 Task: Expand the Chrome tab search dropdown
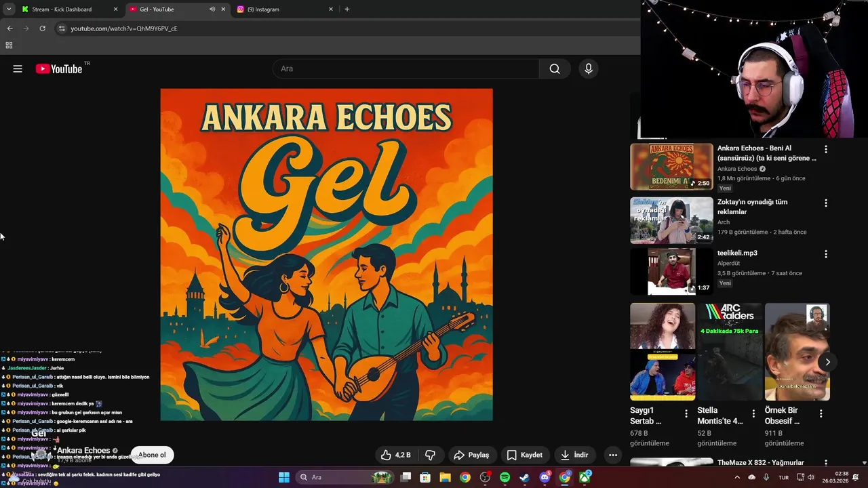click(9, 9)
